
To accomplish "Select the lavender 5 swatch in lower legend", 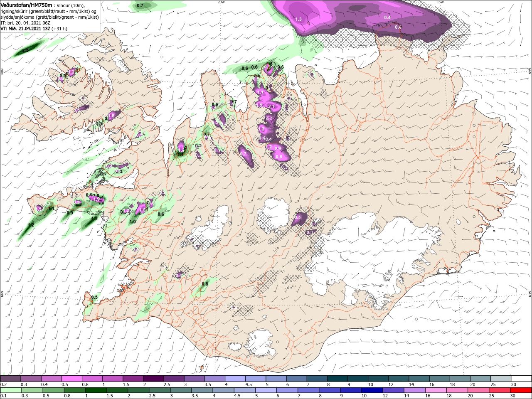I will click(266, 390).
